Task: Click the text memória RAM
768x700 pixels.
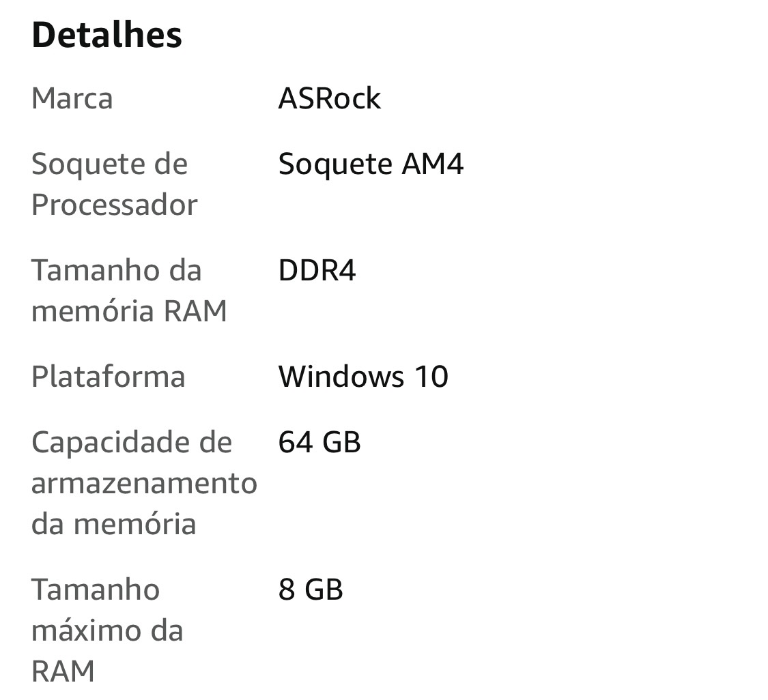Action: 129,311
